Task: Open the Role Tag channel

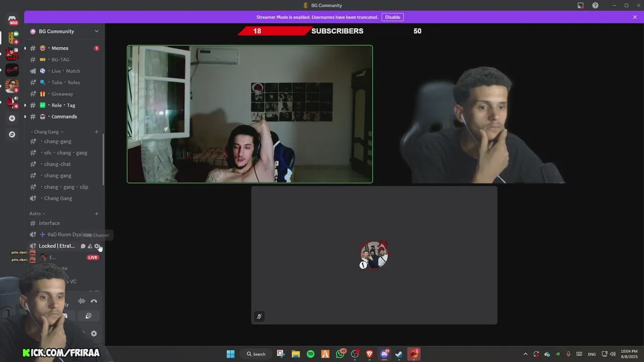Action: tap(64, 105)
